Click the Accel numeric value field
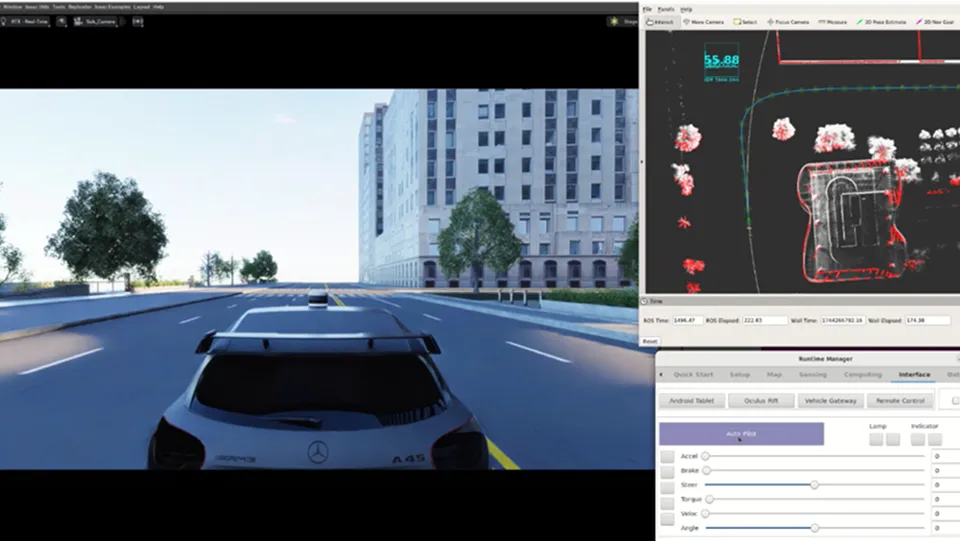The height and width of the screenshot is (541, 960). [x=945, y=456]
